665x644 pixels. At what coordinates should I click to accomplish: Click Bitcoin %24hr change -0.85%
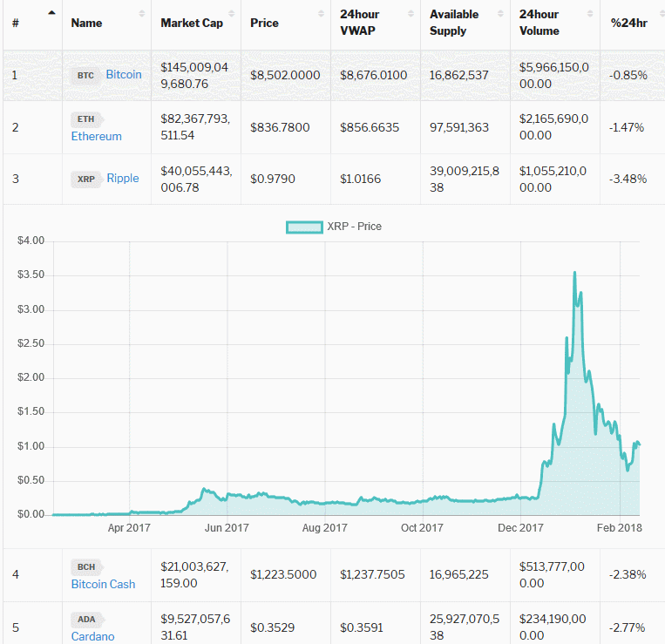pyautogui.click(x=628, y=76)
